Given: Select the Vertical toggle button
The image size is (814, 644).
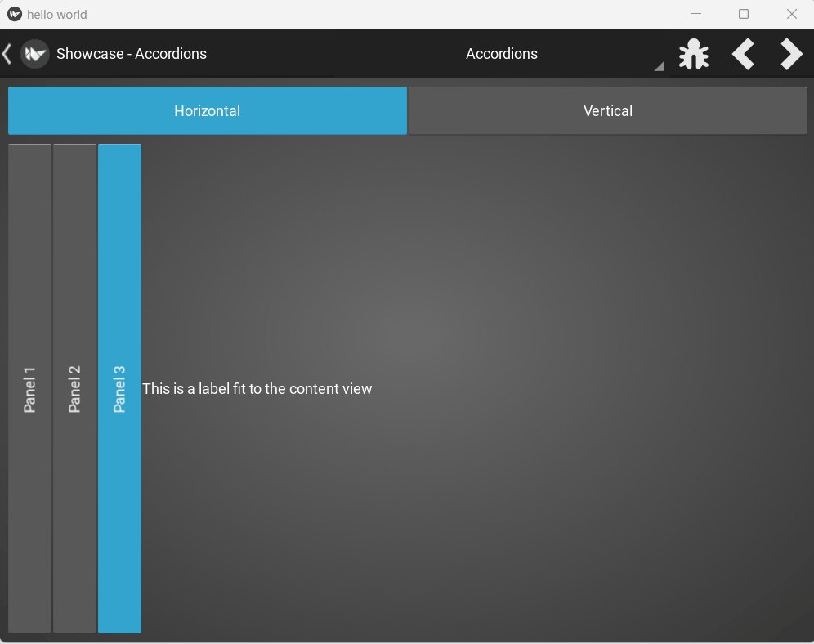Looking at the screenshot, I should (608, 110).
